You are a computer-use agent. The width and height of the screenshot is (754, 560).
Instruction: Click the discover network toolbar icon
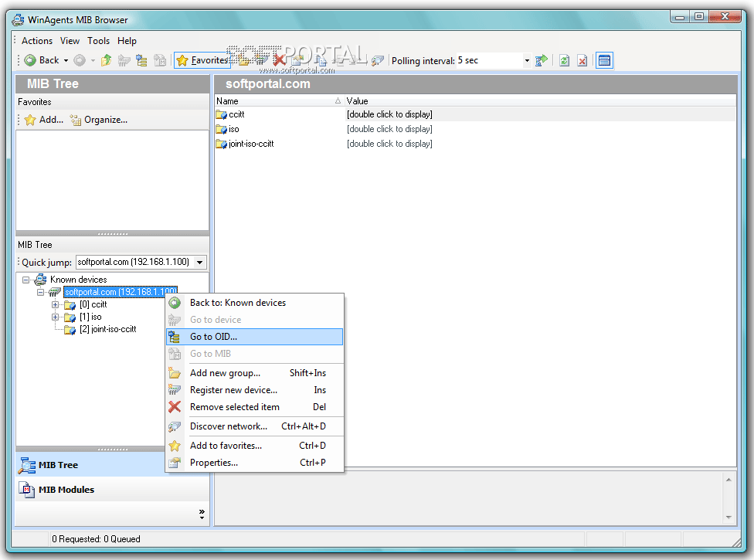pyautogui.click(x=378, y=60)
